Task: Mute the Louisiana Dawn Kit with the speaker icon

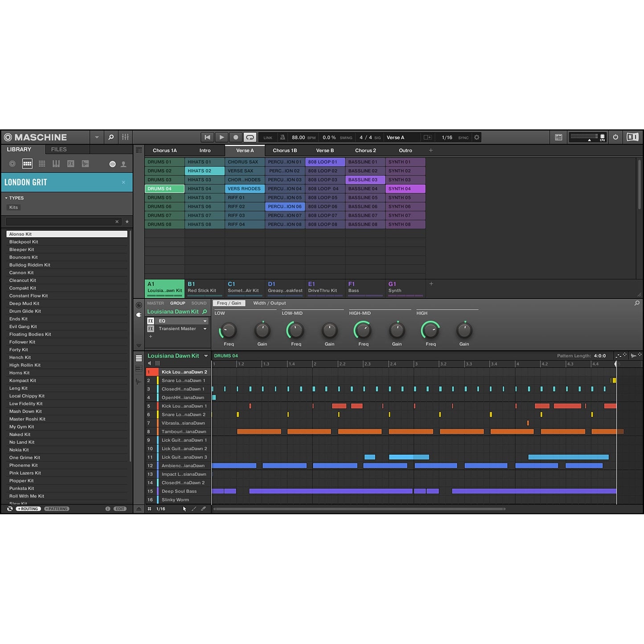Action: (x=149, y=363)
